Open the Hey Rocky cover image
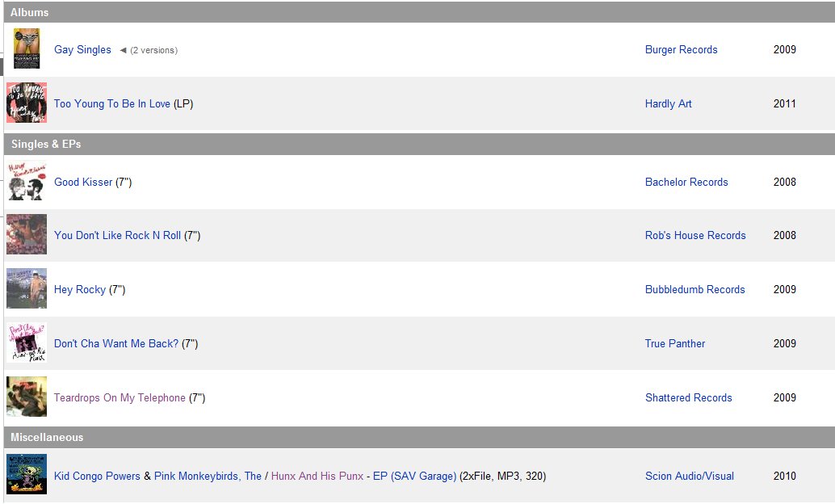Screen dimensions: 835x504 (x=26, y=289)
